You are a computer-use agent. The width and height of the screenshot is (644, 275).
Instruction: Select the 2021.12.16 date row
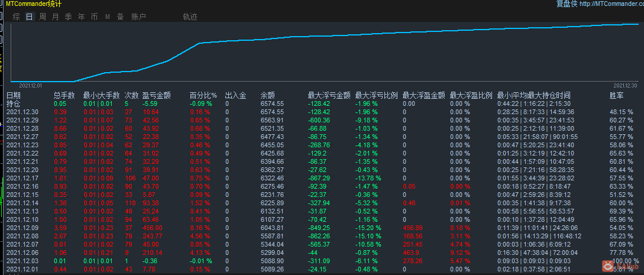[x=22, y=186]
